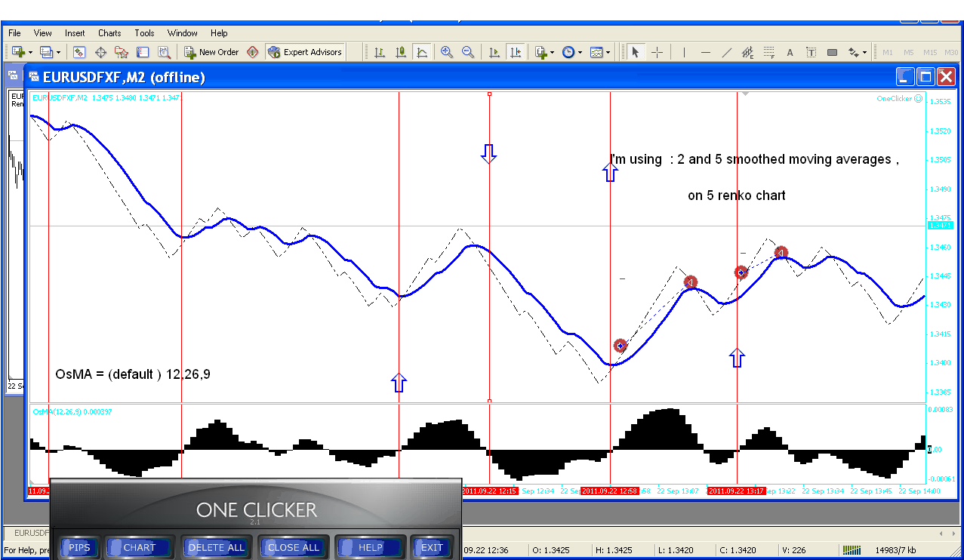Switch chart to candlesticks mode
This screenshot has width=964, height=560.
401,52
